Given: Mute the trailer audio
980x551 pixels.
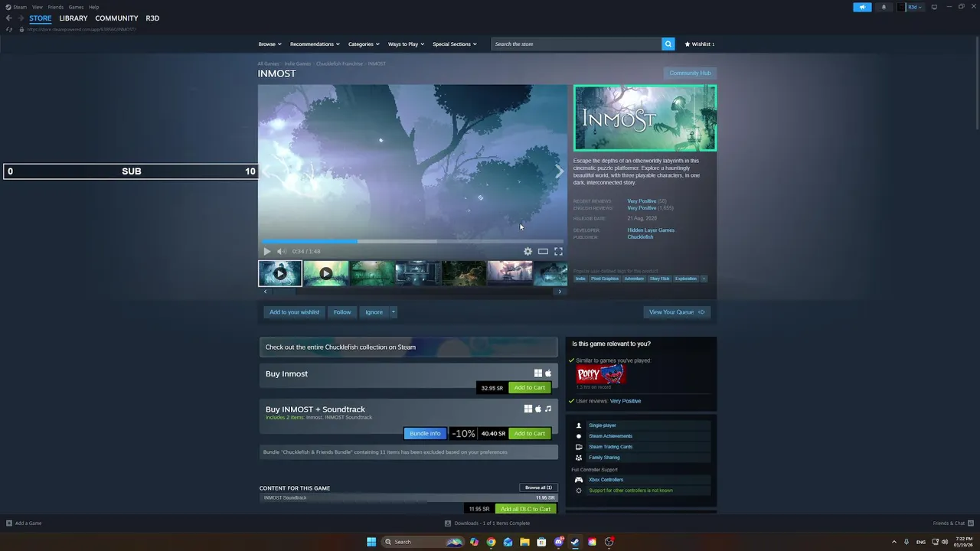Looking at the screenshot, I should coord(281,251).
